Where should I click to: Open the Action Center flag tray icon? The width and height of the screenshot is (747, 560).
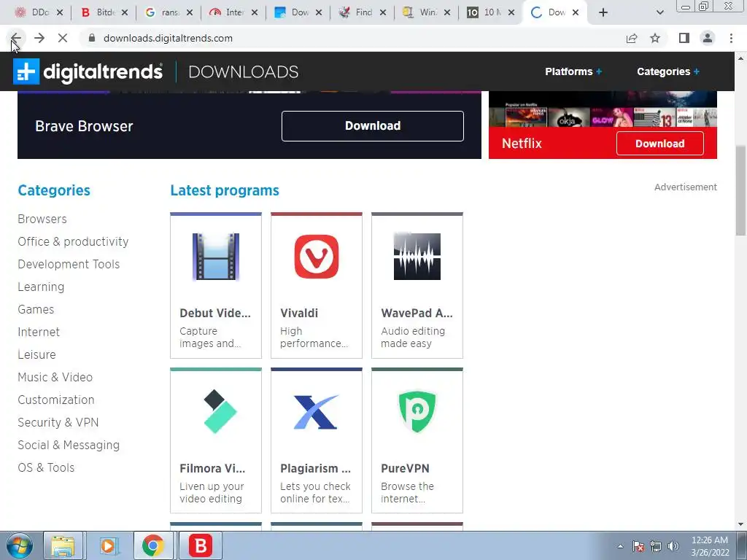pos(638,546)
